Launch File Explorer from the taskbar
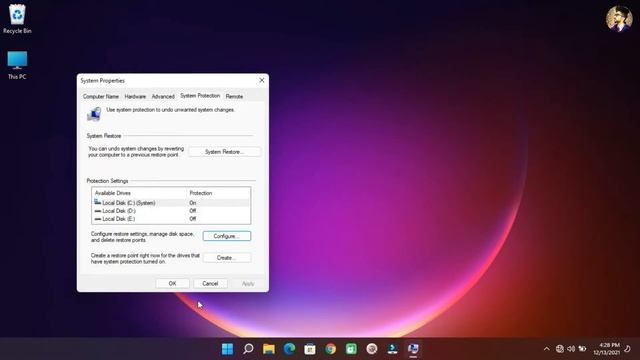Screen dimensions: 640x360 tap(269, 349)
